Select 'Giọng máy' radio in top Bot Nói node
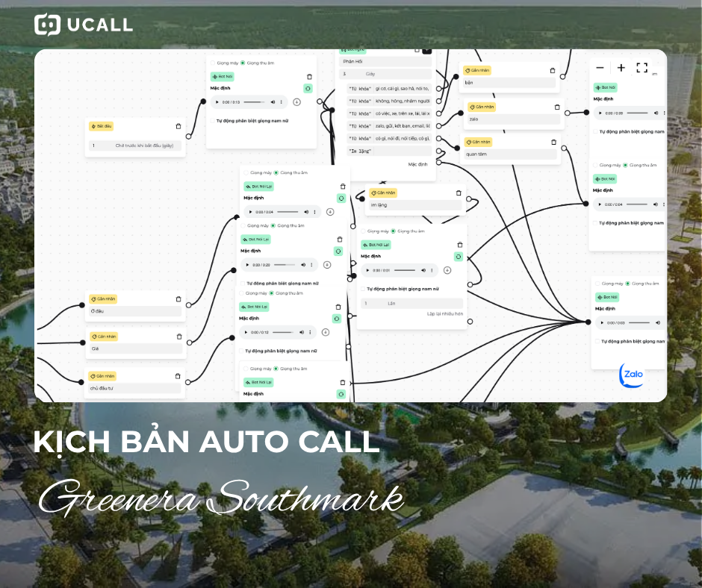Viewport: 702px width, 588px height. click(x=213, y=63)
